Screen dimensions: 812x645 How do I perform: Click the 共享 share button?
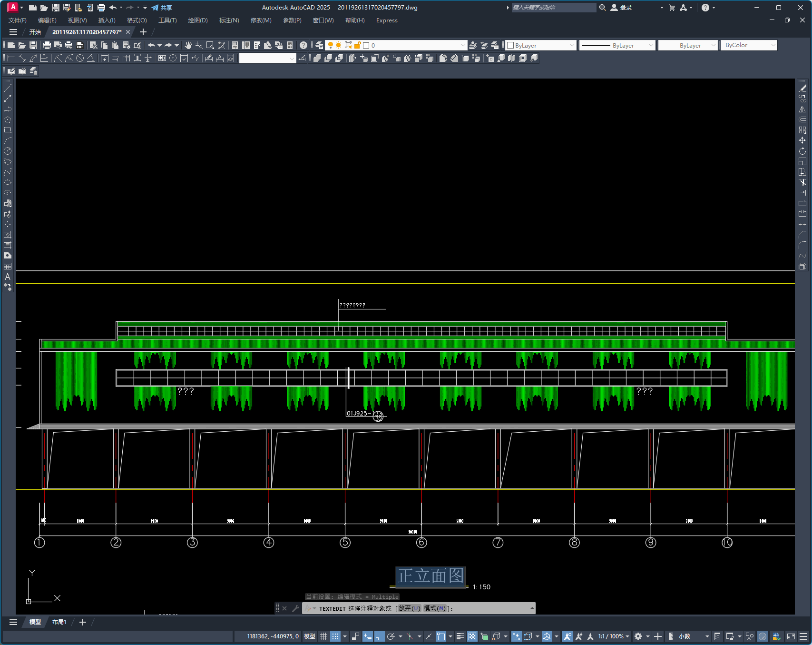(162, 8)
